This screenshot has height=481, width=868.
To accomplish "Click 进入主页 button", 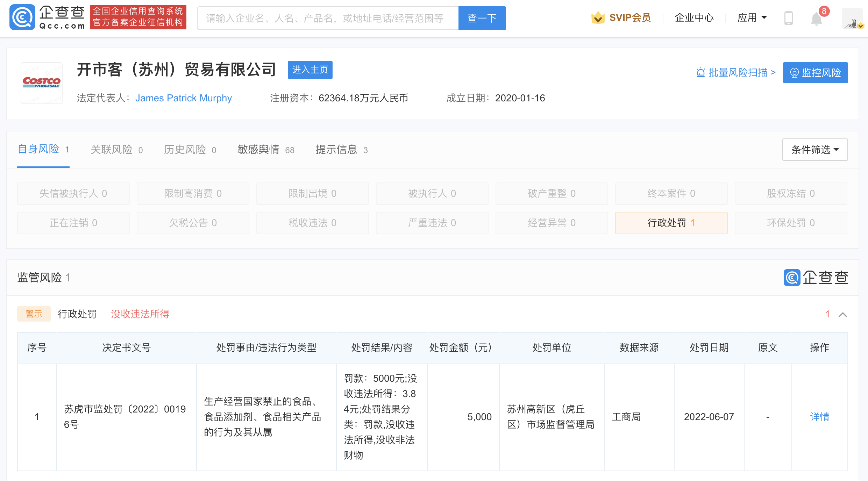I will pyautogui.click(x=310, y=70).
